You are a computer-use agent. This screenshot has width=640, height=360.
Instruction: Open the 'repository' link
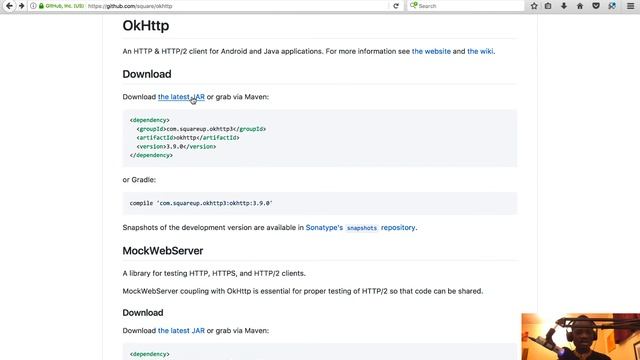pyautogui.click(x=398, y=228)
